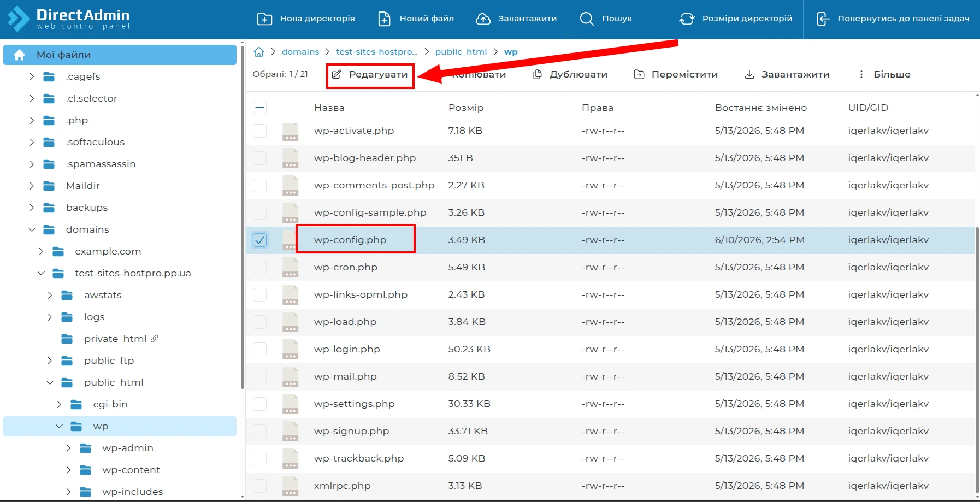Viewport: 980px width, 502px height.
Task: Check the wp-login.php row checkbox
Action: [x=260, y=349]
